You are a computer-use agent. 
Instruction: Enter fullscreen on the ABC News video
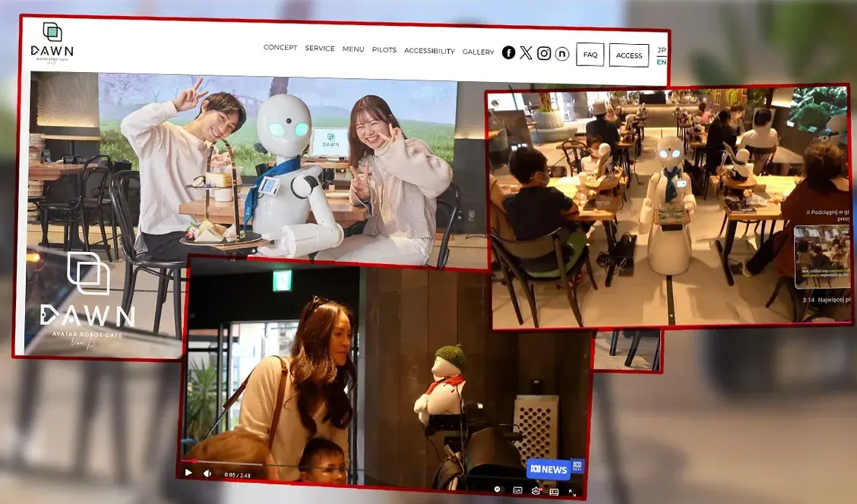[572, 492]
